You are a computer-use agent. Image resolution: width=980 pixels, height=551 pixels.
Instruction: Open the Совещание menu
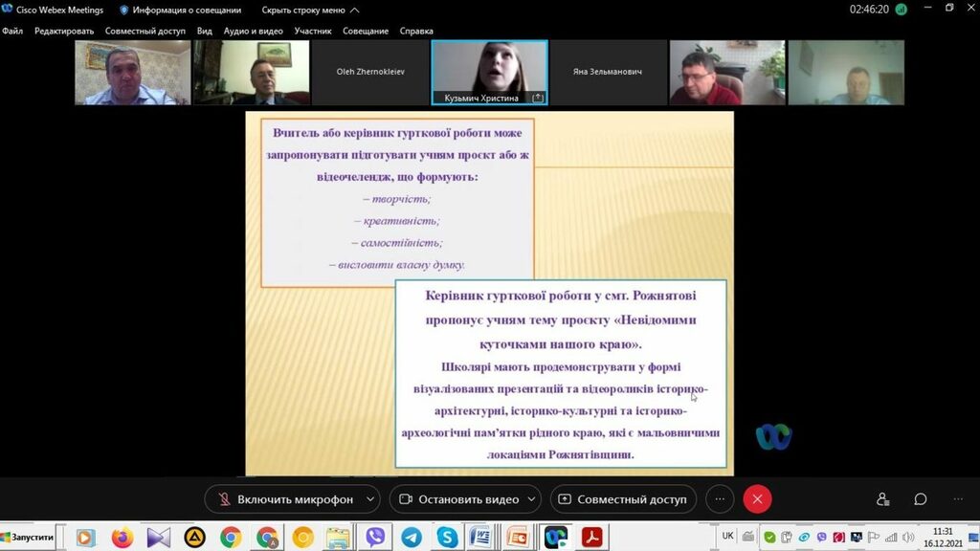click(x=366, y=31)
